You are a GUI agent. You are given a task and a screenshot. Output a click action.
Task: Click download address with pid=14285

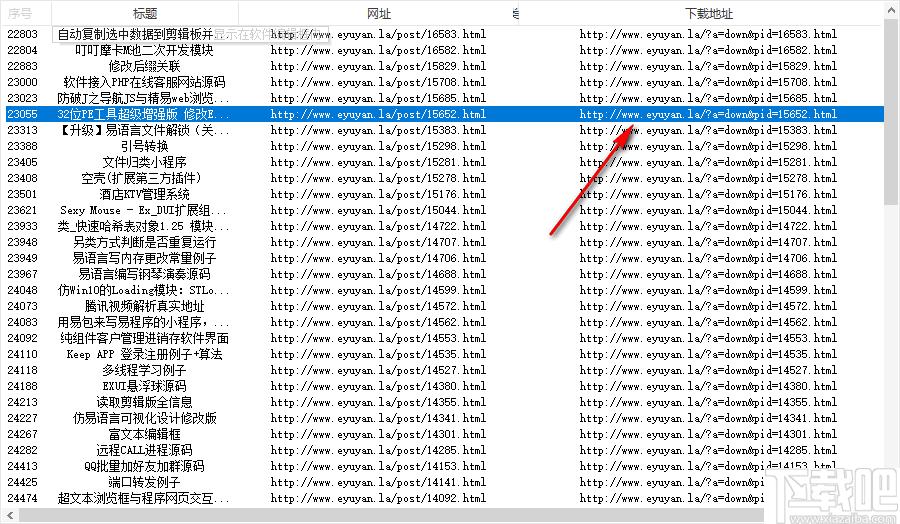pyautogui.click(x=708, y=451)
